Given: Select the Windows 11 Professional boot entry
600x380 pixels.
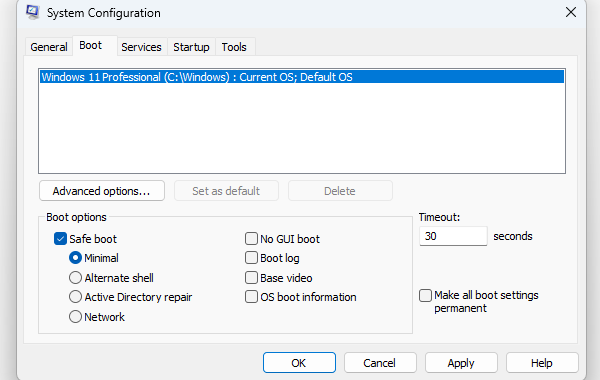Looking at the screenshot, I should pos(302,77).
